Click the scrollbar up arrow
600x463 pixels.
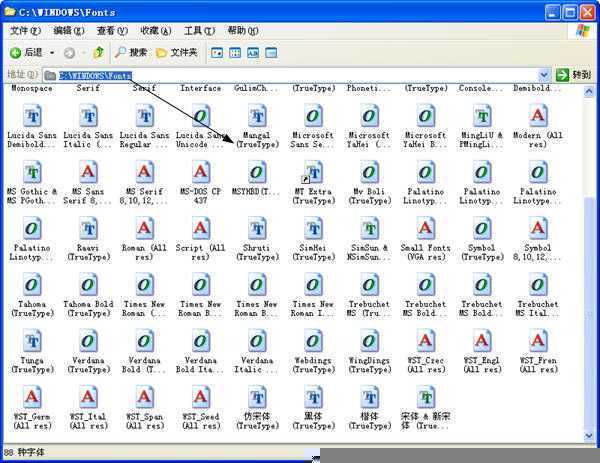point(589,91)
